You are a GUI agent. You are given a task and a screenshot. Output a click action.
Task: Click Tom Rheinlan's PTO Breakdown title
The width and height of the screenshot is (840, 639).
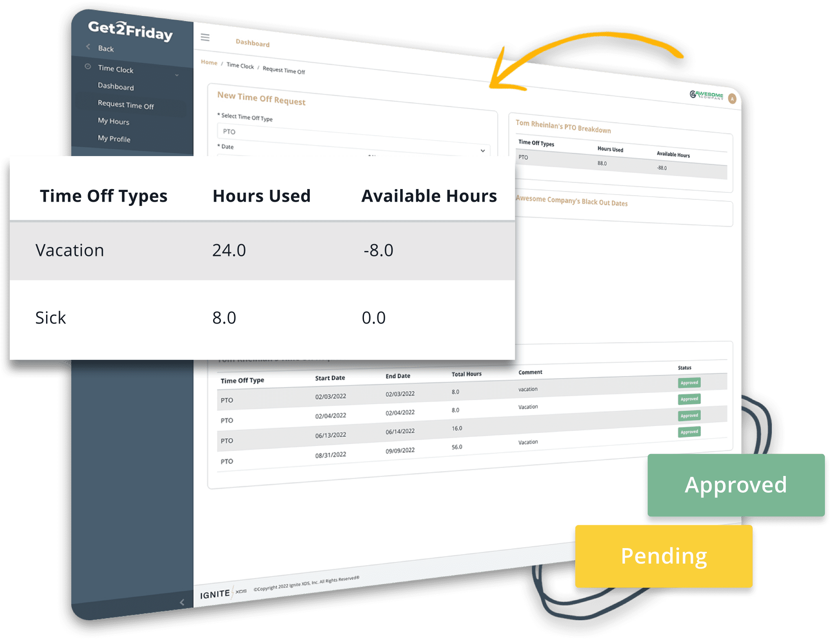(563, 126)
